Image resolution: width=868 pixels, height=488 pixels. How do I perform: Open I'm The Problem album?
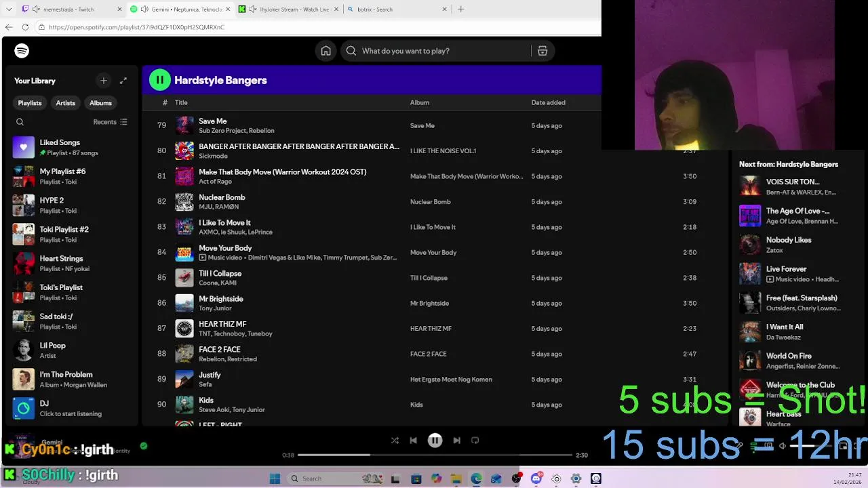[x=71, y=380]
